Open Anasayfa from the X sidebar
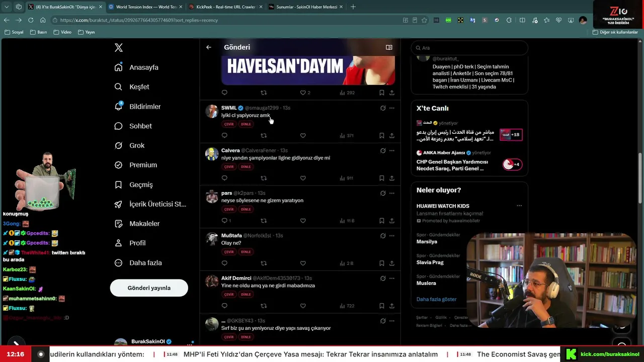 137,67
